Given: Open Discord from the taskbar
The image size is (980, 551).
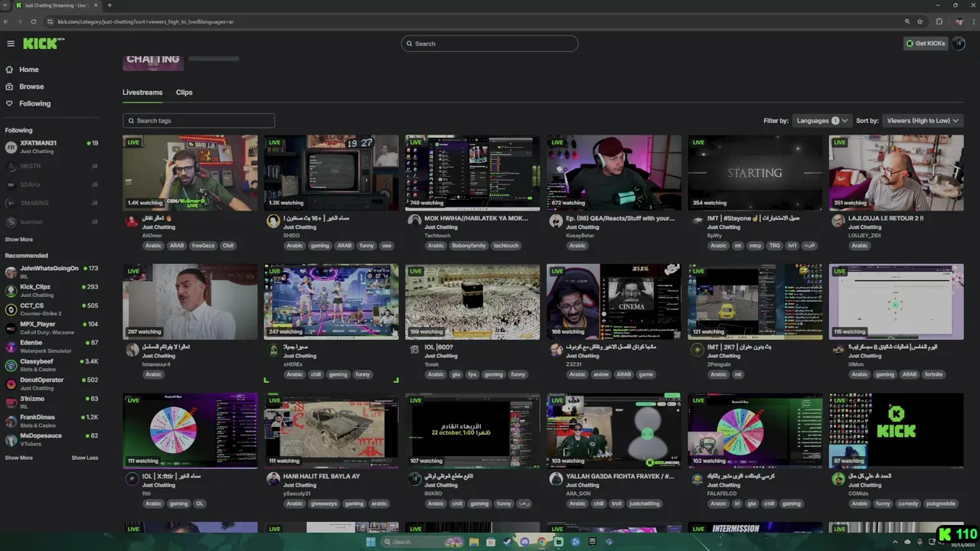Looking at the screenshot, I should [x=524, y=542].
